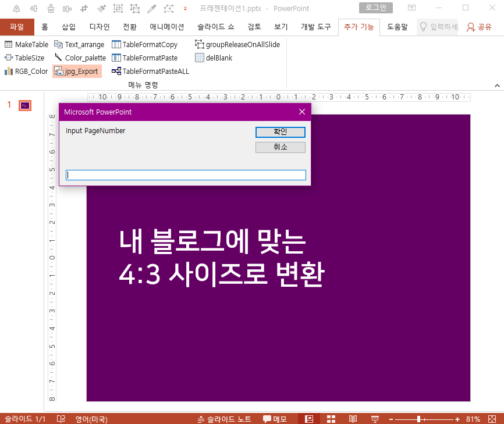Open the Quick Access Toolbar customize dropdown
This screenshot has width=504, height=424.
tap(185, 9)
